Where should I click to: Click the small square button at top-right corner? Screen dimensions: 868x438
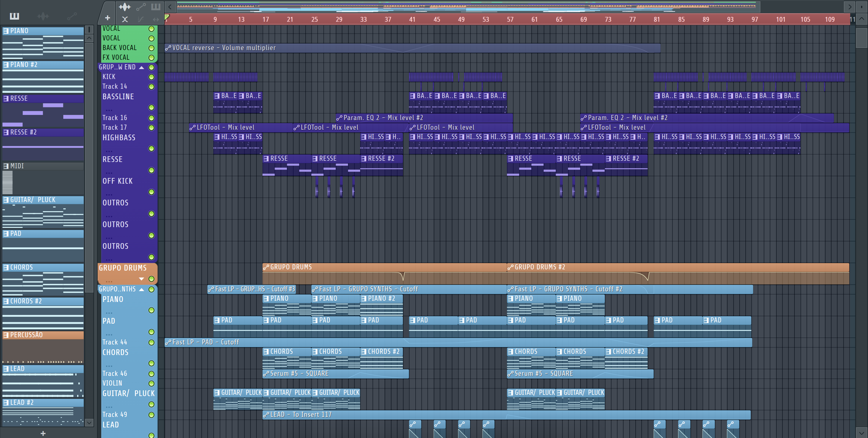861,6
